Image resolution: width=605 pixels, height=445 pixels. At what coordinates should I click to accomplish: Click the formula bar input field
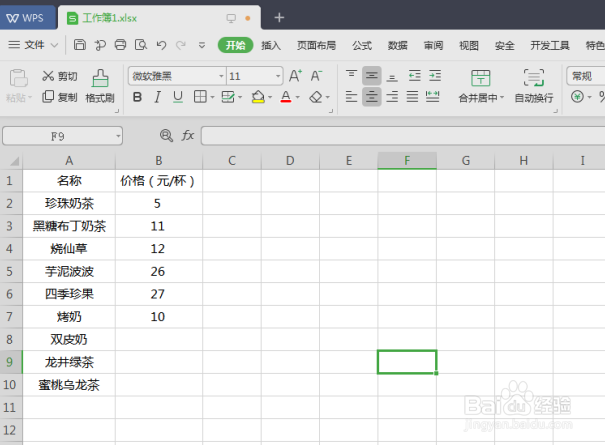[403, 136]
